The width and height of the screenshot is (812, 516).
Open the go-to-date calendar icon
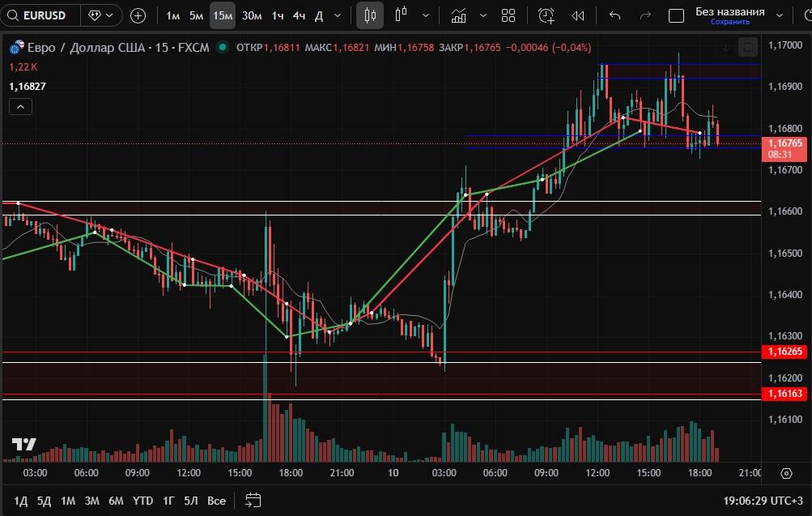point(253,500)
